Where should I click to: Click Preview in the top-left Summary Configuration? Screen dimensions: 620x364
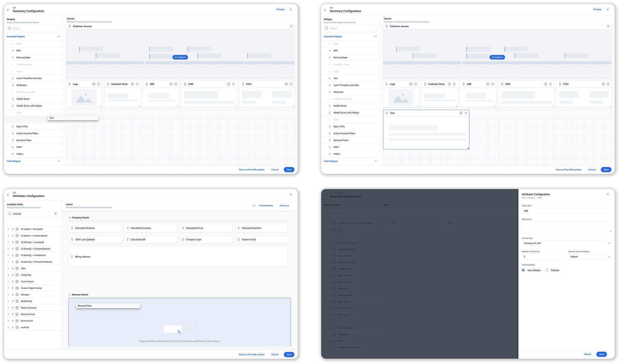tap(280, 9)
